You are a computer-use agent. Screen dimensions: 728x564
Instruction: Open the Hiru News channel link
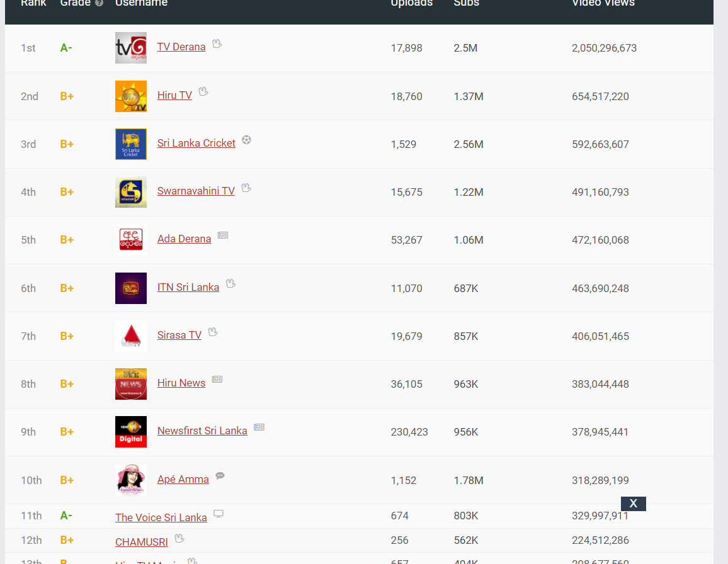181,383
